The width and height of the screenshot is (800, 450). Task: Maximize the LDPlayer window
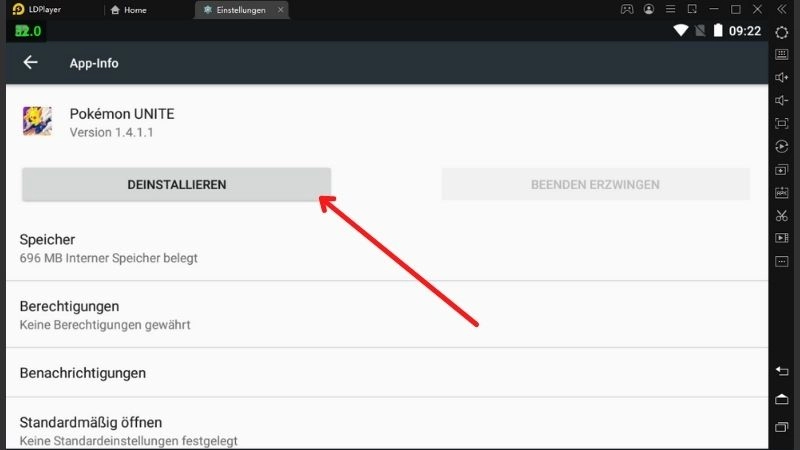[x=736, y=9]
